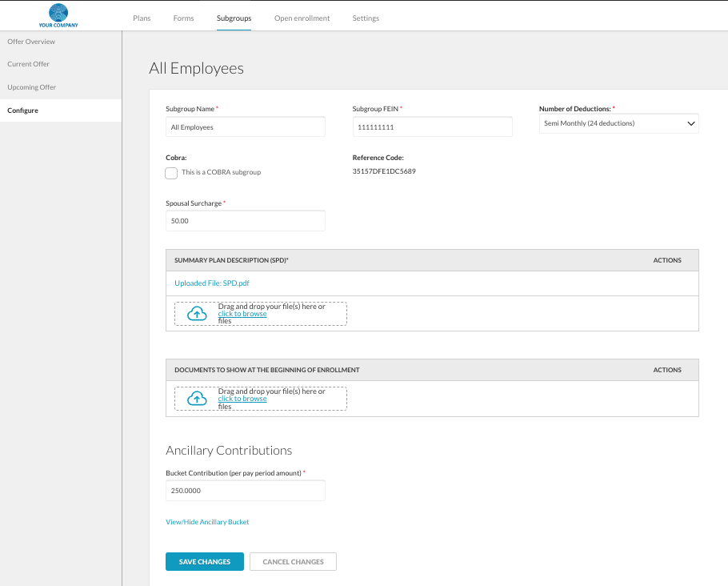Open the Settings tab

pyautogui.click(x=366, y=18)
